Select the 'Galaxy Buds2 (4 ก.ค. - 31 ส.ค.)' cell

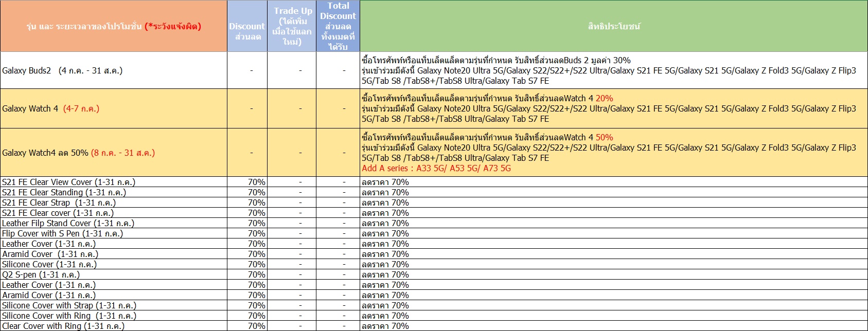114,70
